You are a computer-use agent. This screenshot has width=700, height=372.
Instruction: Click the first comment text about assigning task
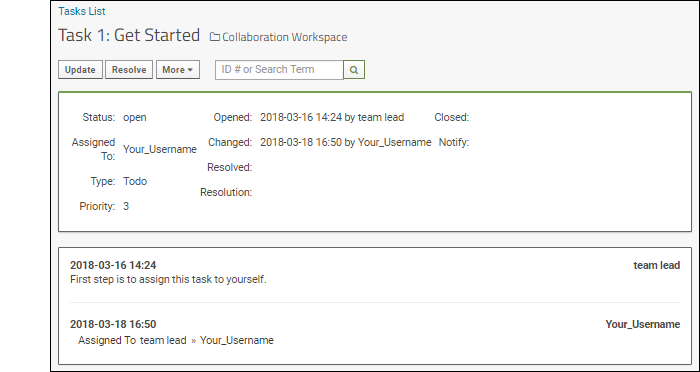click(168, 280)
